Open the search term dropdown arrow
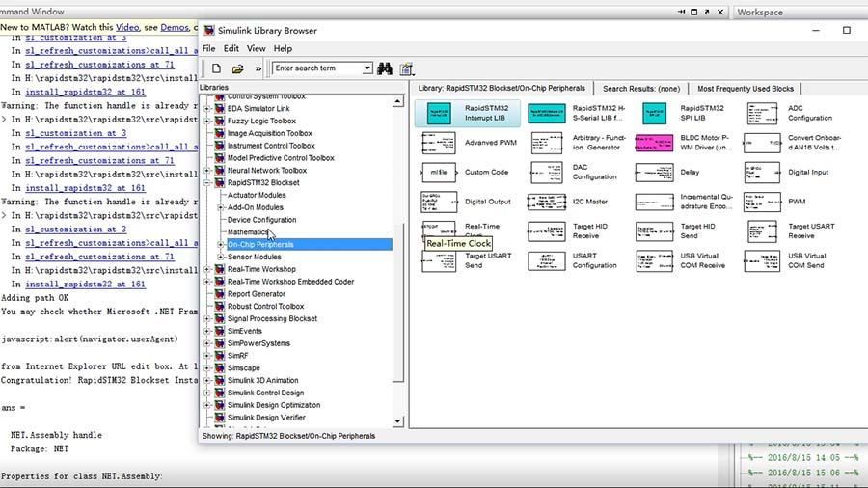The width and height of the screenshot is (868, 488). pyautogui.click(x=367, y=68)
